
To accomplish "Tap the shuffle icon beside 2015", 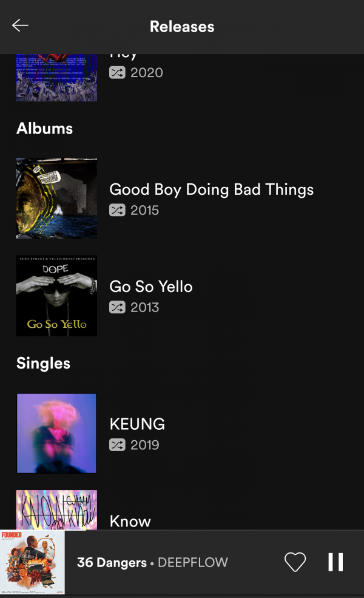I will tap(117, 210).
